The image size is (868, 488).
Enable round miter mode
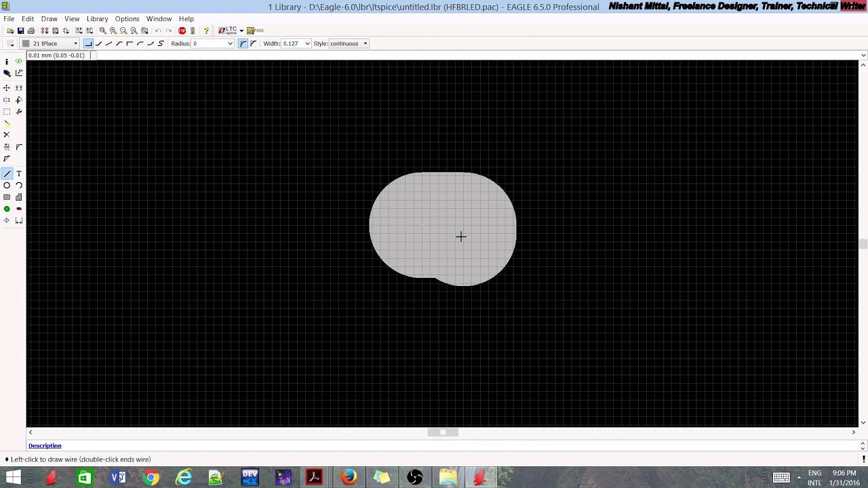pyautogui.click(x=243, y=43)
